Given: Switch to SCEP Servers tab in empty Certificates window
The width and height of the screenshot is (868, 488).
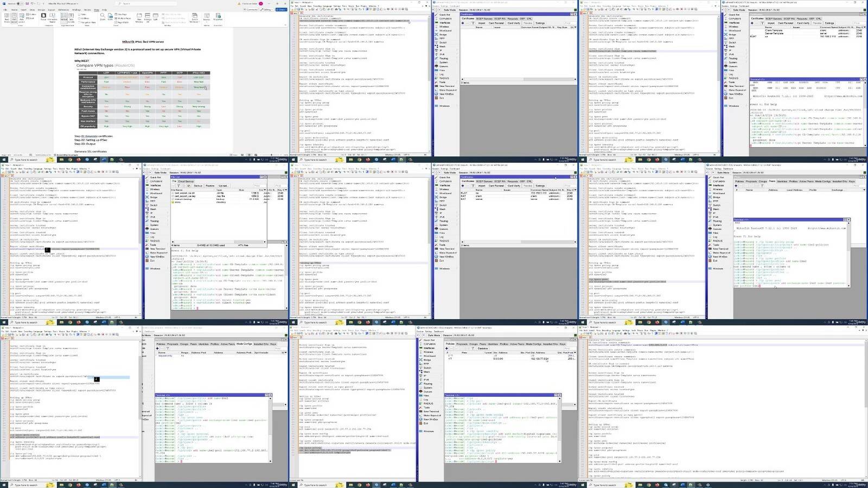Looking at the screenshot, I should click(484, 18).
